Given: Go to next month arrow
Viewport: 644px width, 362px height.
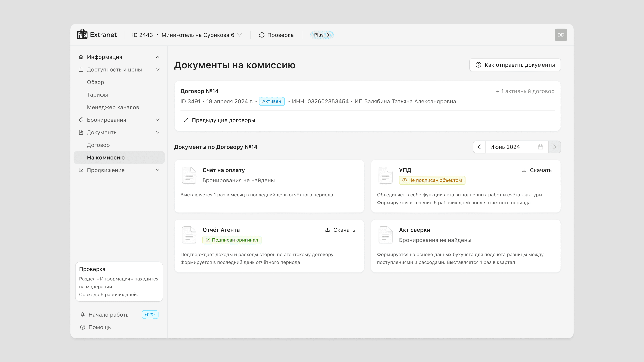Looking at the screenshot, I should (x=554, y=147).
